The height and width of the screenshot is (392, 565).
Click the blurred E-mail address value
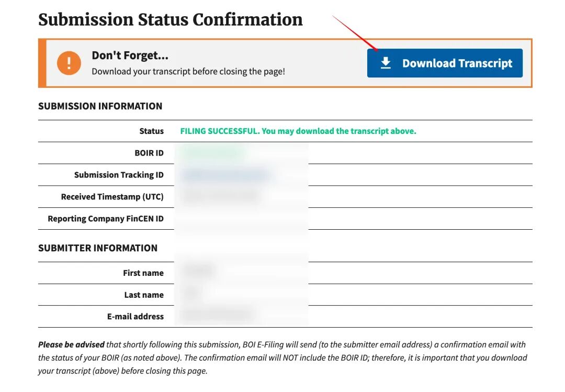[217, 315]
